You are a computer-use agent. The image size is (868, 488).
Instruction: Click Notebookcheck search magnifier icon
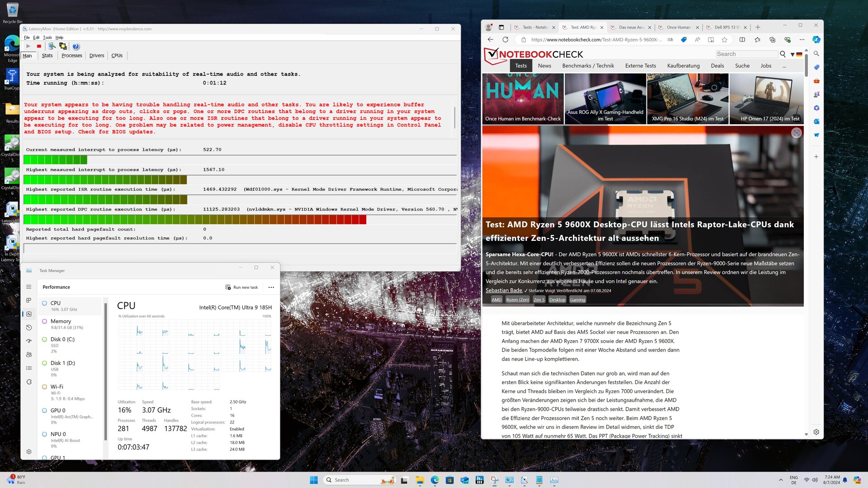click(x=783, y=54)
